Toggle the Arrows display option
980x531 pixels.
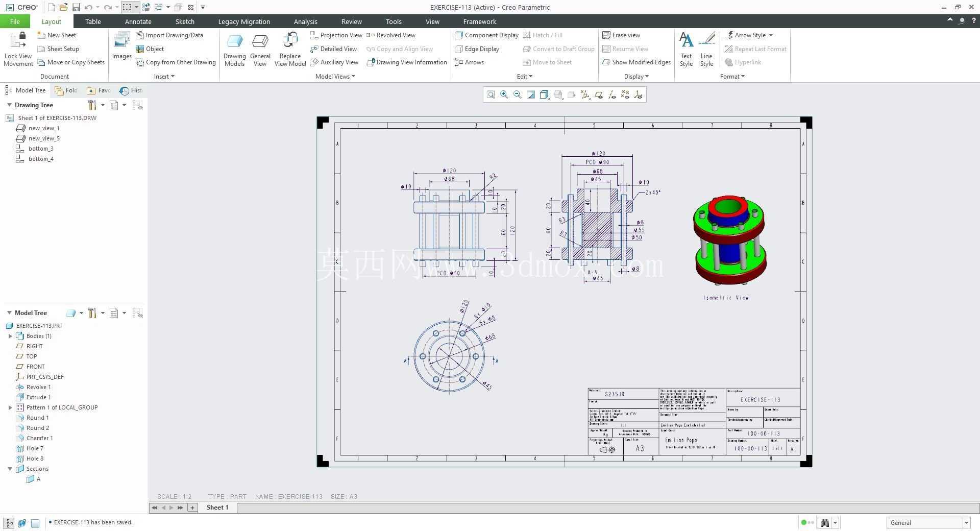469,62
